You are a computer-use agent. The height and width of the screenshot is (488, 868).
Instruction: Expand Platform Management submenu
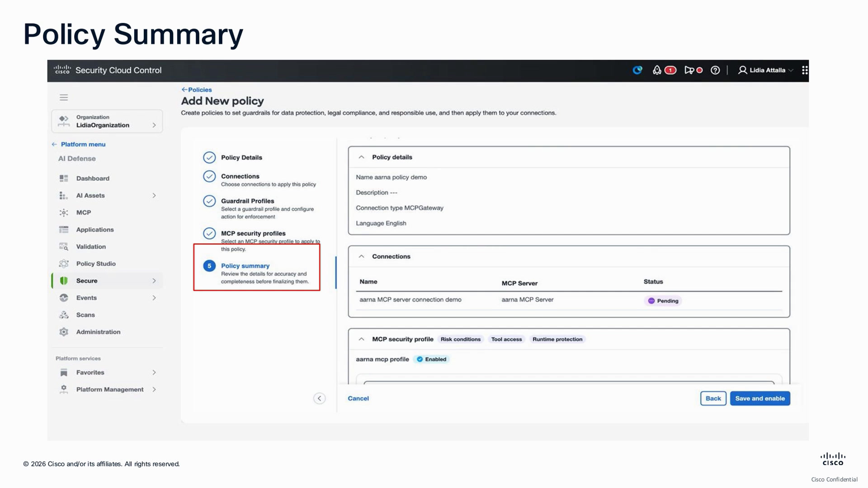click(154, 389)
